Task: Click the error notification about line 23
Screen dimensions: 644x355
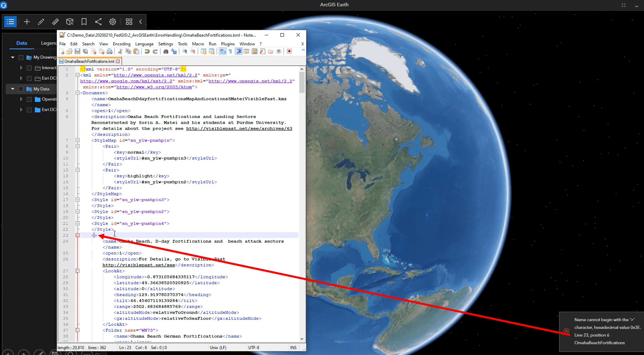Action: [602, 331]
